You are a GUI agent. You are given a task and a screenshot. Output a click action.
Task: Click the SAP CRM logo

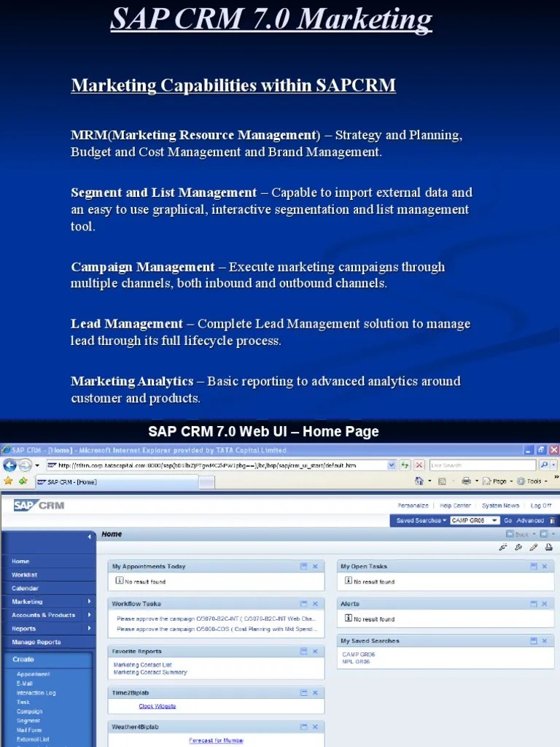click(39, 506)
